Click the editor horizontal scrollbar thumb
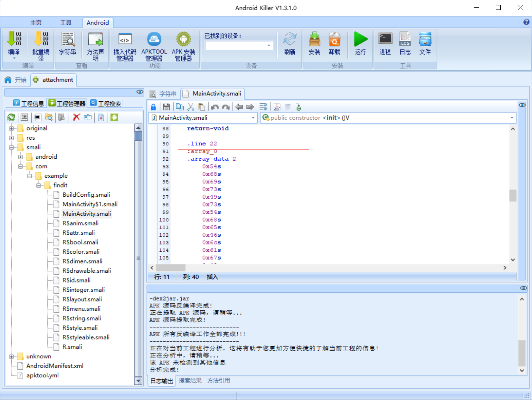The image size is (532, 400). tap(171, 268)
